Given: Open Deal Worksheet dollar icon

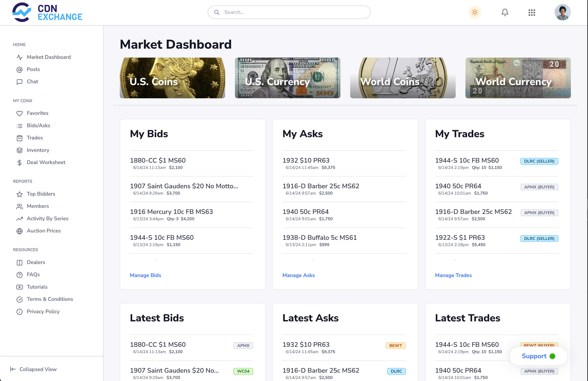Looking at the screenshot, I should coord(20,162).
